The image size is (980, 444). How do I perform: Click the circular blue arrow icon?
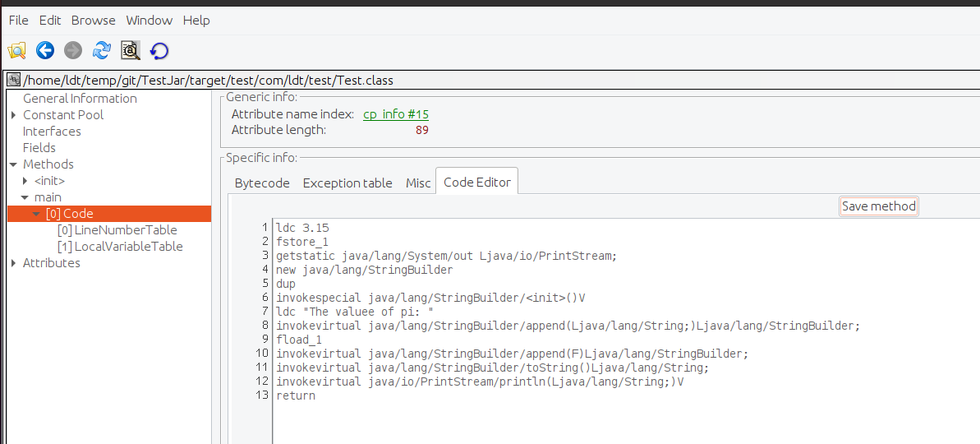[159, 51]
